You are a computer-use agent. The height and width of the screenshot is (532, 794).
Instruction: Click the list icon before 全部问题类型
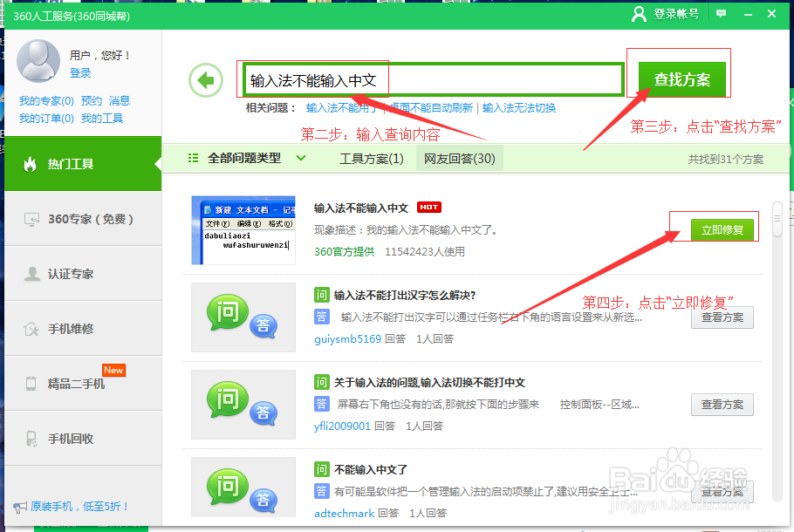coord(193,158)
